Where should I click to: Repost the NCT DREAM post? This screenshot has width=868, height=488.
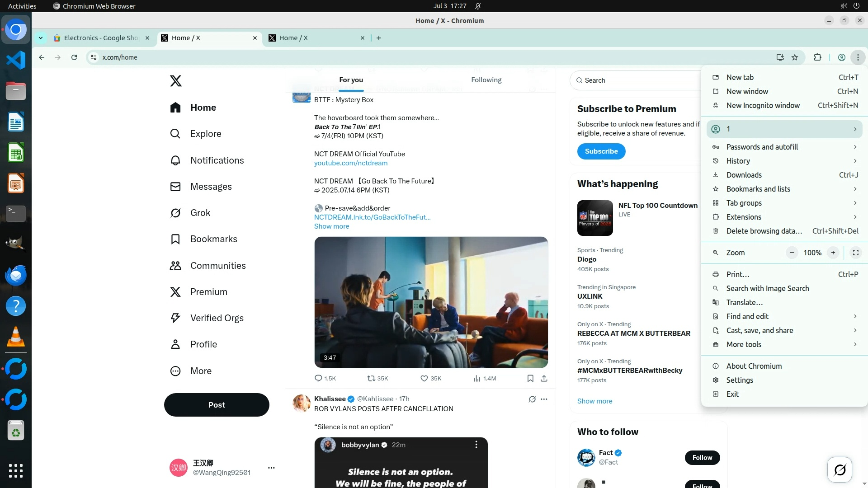click(x=371, y=379)
